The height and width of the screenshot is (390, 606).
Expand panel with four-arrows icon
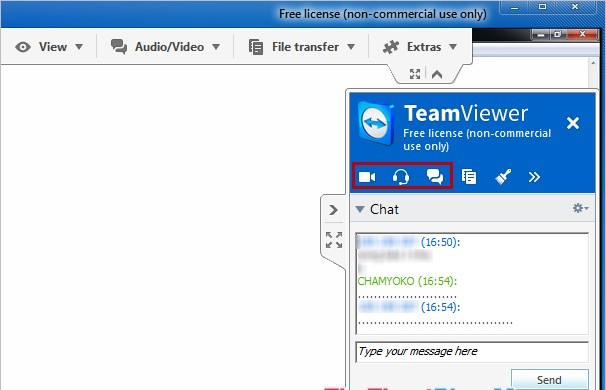coord(334,240)
